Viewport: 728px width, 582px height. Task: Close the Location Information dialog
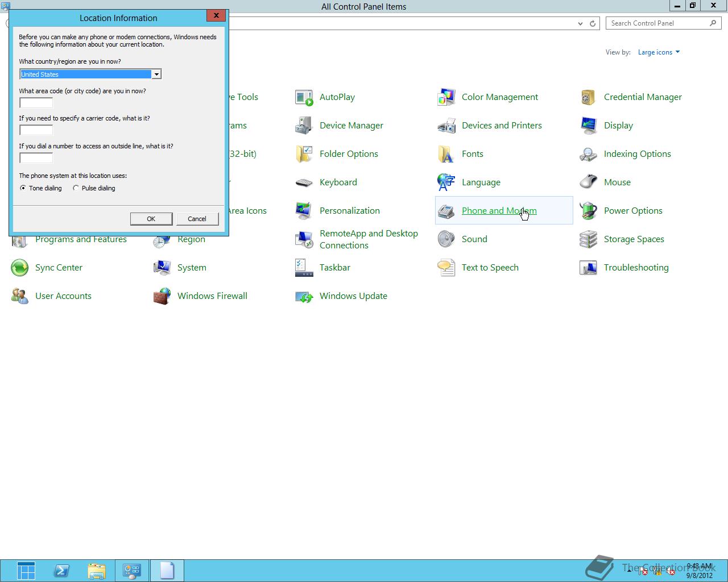click(x=216, y=16)
